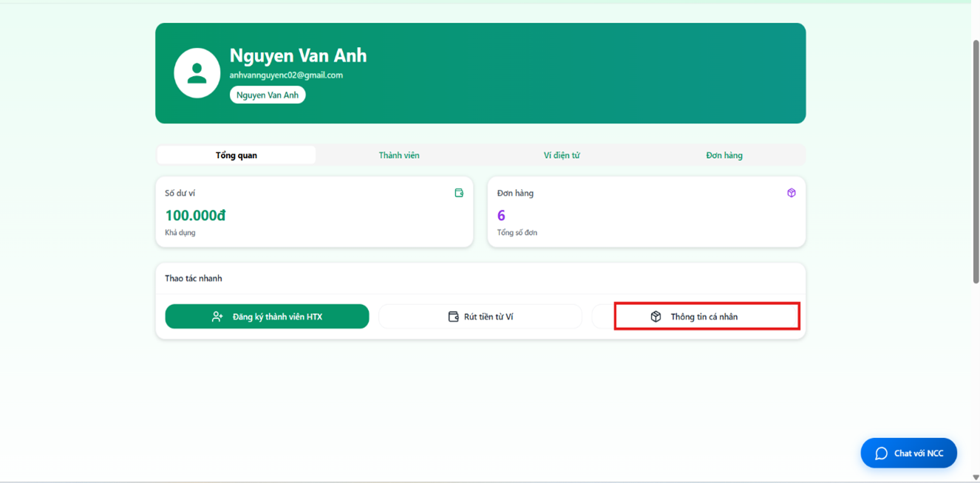The height and width of the screenshot is (483, 980).
Task: Click the scrollbar down arrow at bottom
Action: point(976,477)
